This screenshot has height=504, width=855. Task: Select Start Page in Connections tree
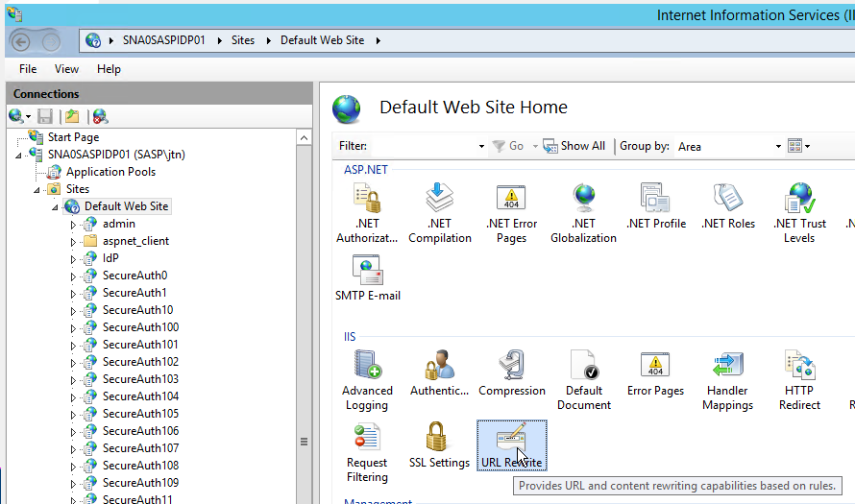[73, 137]
